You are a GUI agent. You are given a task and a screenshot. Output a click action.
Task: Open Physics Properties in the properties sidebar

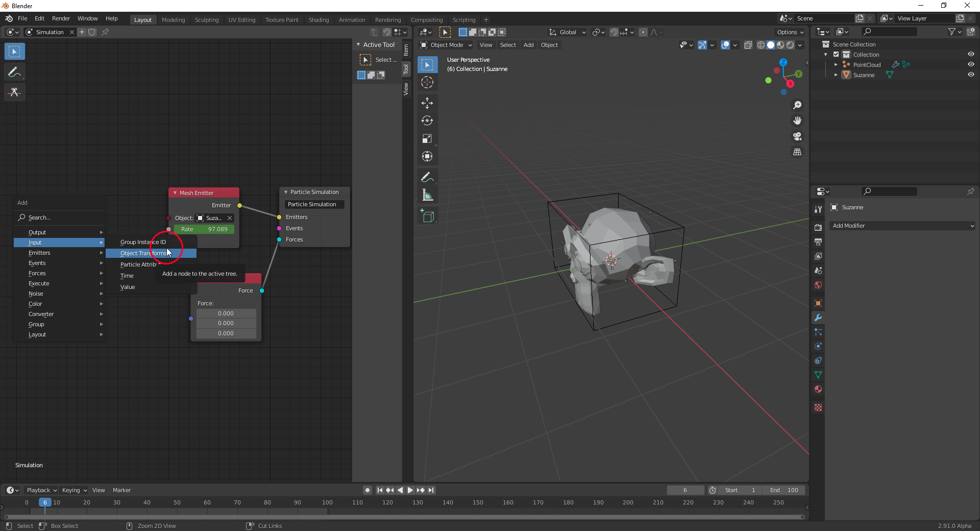[x=818, y=346]
